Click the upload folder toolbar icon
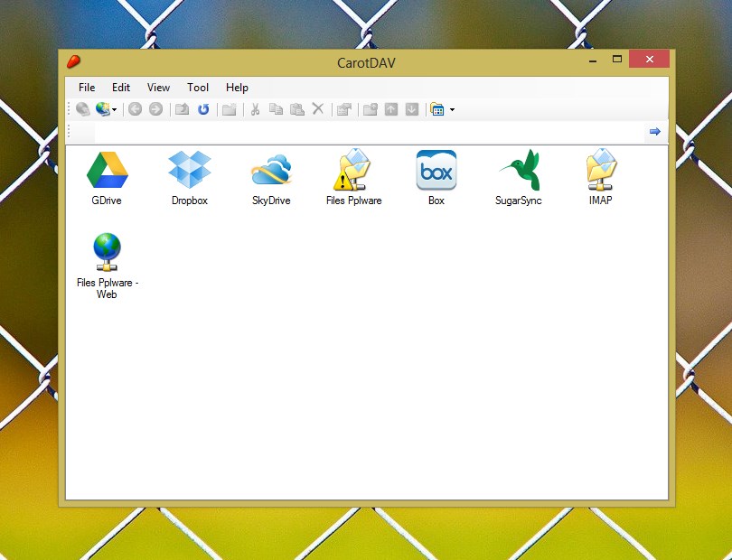 pyautogui.click(x=371, y=109)
